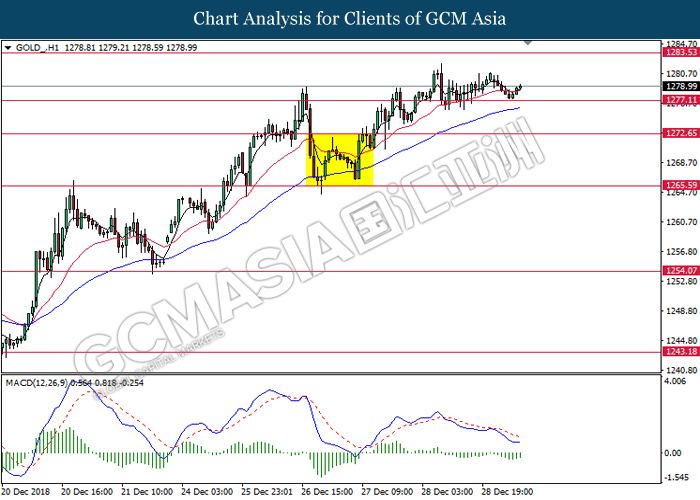The width and height of the screenshot is (700, 500).
Task: Click the red 1272.65 price level label
Action: click(681, 133)
